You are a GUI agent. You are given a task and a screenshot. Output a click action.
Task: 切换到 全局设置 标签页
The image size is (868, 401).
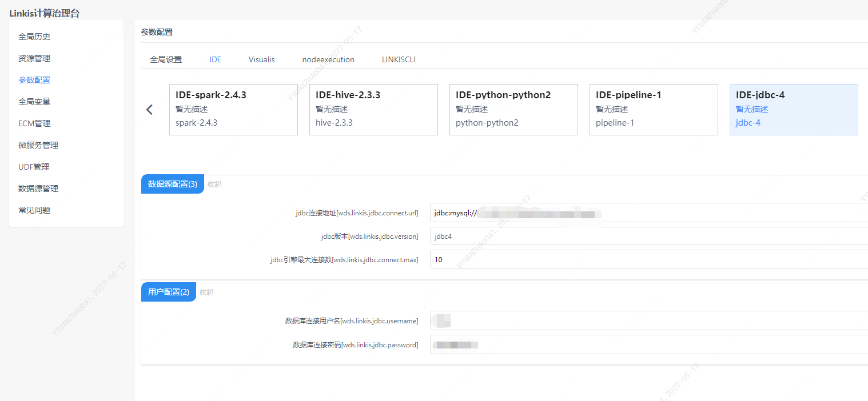(x=166, y=59)
